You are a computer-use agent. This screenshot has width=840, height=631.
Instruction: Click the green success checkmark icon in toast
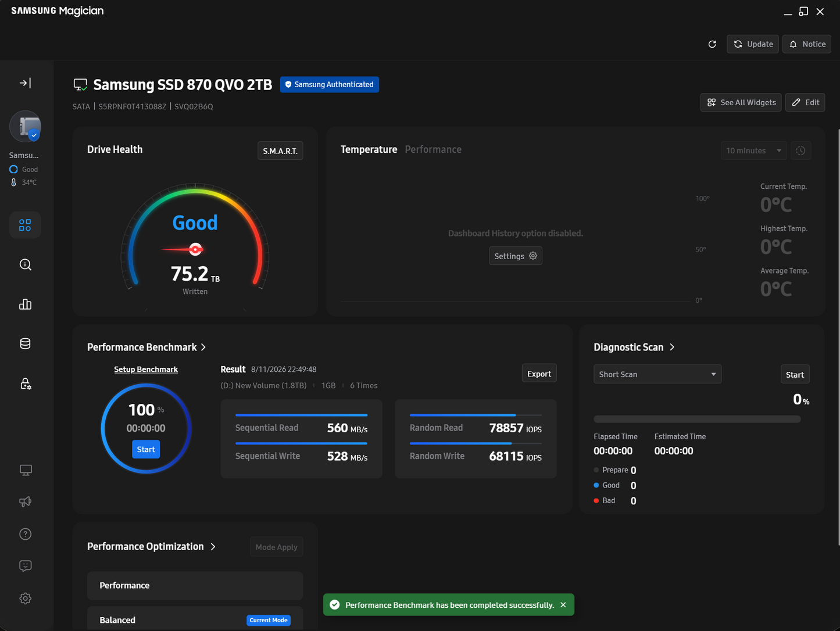pyautogui.click(x=335, y=605)
